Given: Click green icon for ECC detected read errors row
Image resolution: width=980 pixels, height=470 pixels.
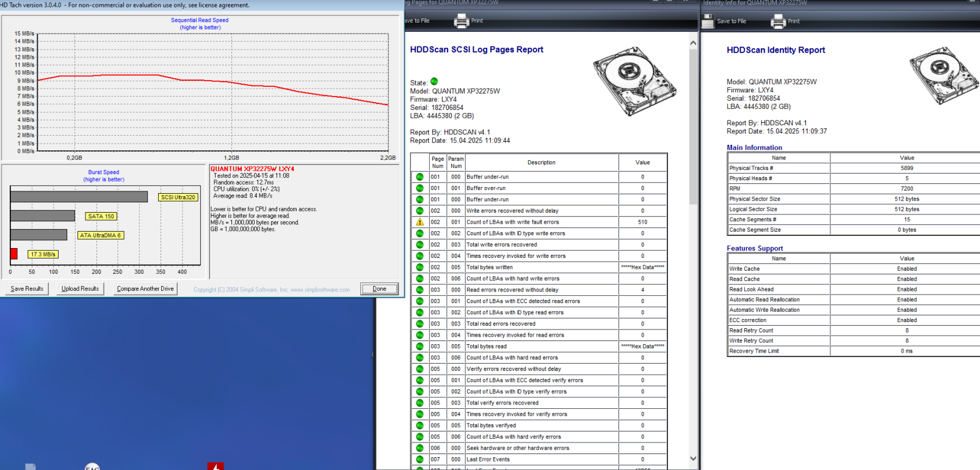Looking at the screenshot, I should click(419, 301).
